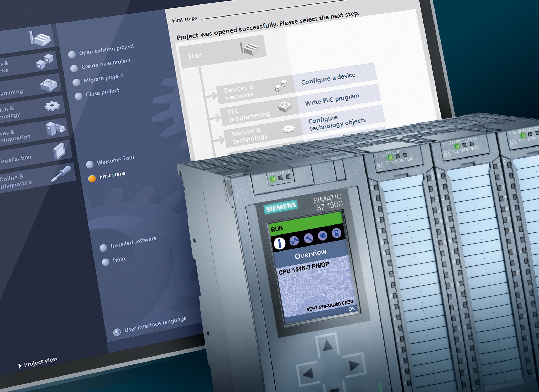Image resolution: width=539 pixels, height=392 pixels.
Task: Click the globe icon for interface language
Action: tap(117, 332)
